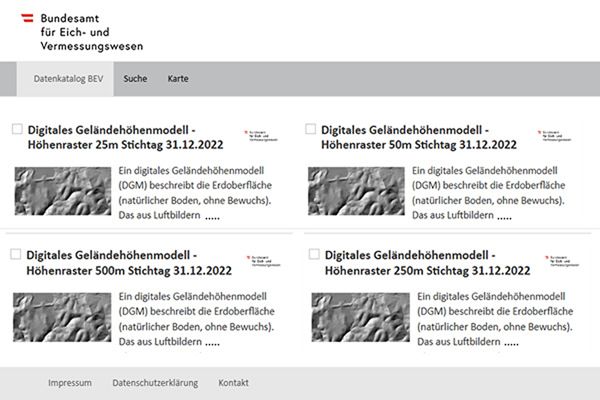Screen dimensions: 600x400
Task: Click the Bundesamt für Eich- und Vermessungswesen logo
Action: pos(82,30)
